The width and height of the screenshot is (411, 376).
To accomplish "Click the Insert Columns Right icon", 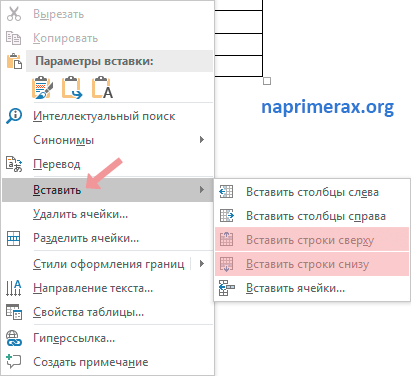I will [x=227, y=216].
